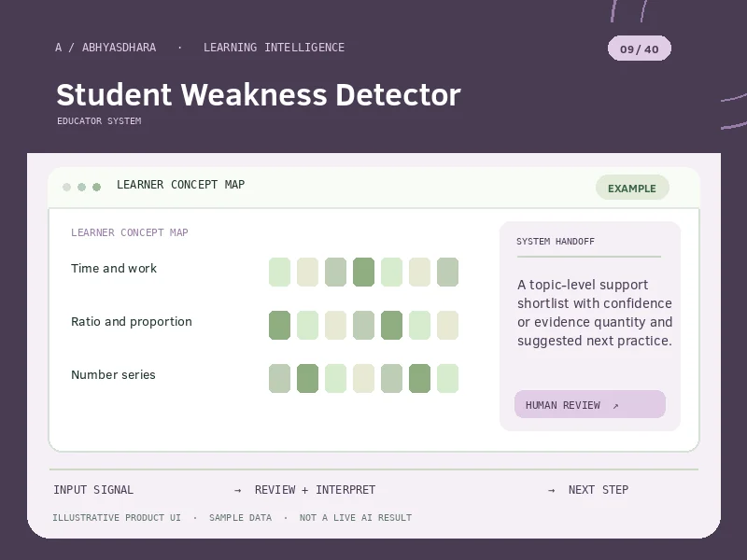The height and width of the screenshot is (560, 747).
Task: Click first dark cell in Ratio and proportion row
Action: pos(279,325)
